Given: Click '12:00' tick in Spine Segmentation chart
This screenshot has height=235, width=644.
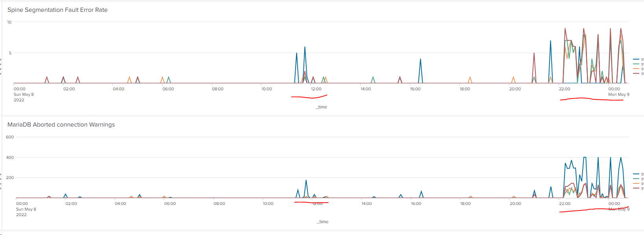Looking at the screenshot, I should click(316, 89).
